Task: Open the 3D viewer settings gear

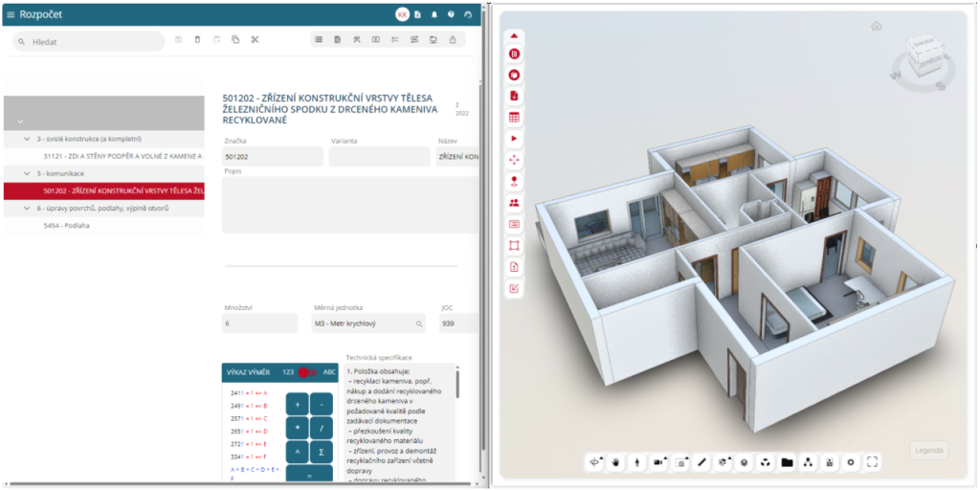Action: click(x=850, y=462)
